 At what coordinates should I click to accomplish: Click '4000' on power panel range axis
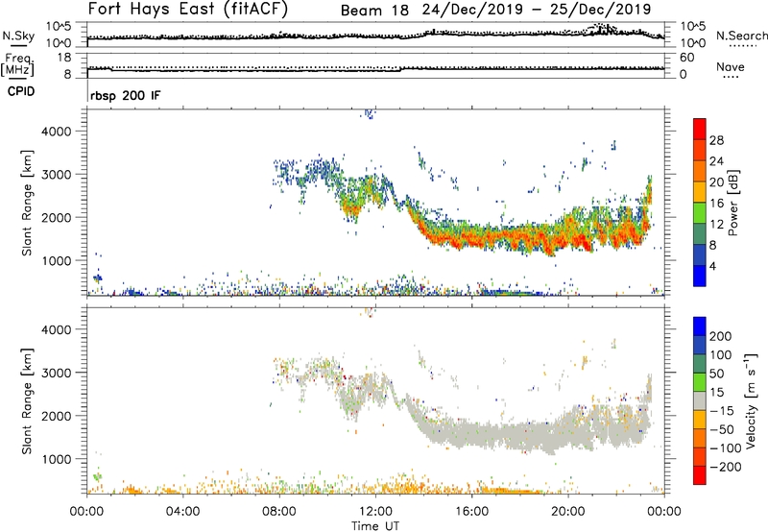[57, 132]
